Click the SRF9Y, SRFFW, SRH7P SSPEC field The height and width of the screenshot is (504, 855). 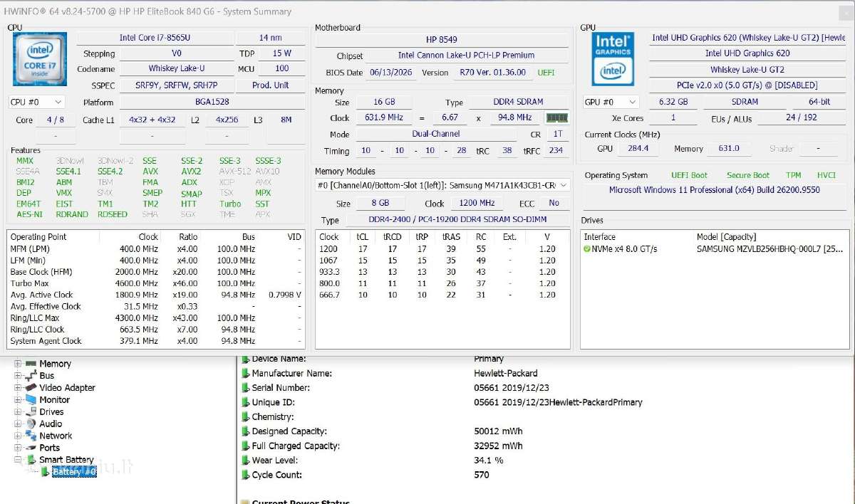click(x=176, y=85)
